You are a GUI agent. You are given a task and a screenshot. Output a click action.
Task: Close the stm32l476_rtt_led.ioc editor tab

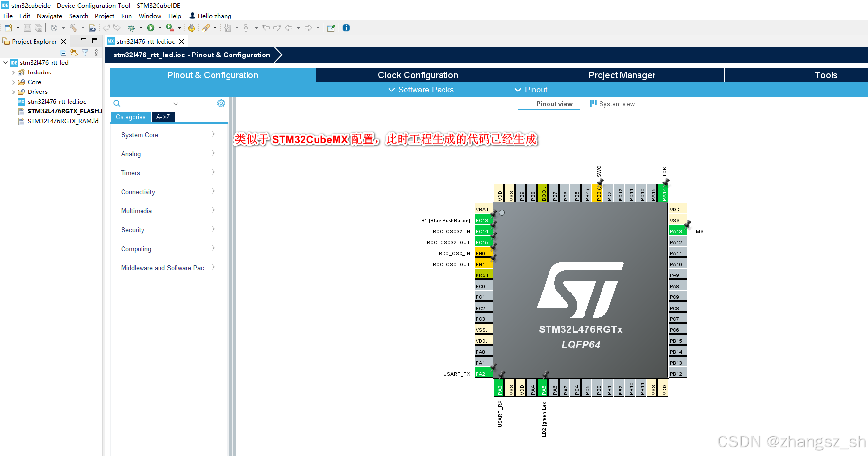point(181,42)
